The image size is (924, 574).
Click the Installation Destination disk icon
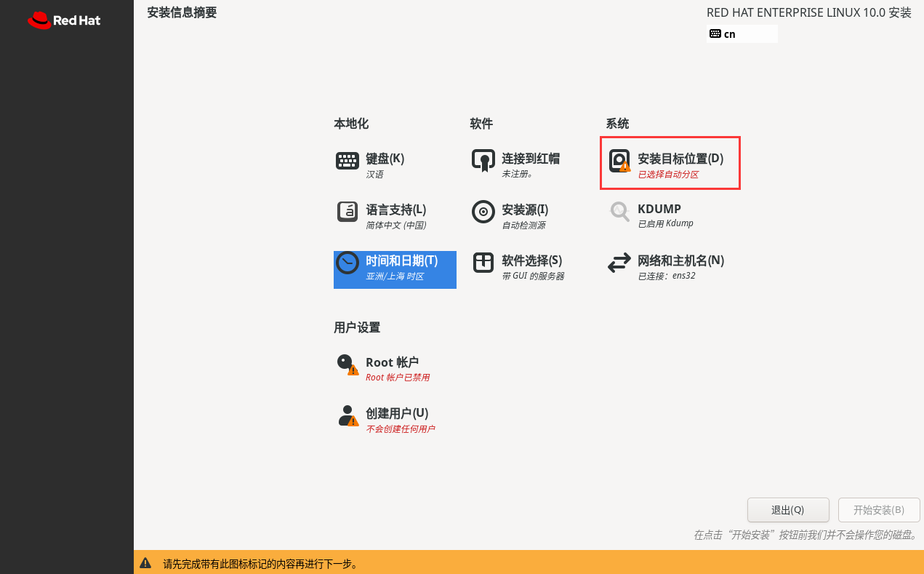click(x=619, y=161)
